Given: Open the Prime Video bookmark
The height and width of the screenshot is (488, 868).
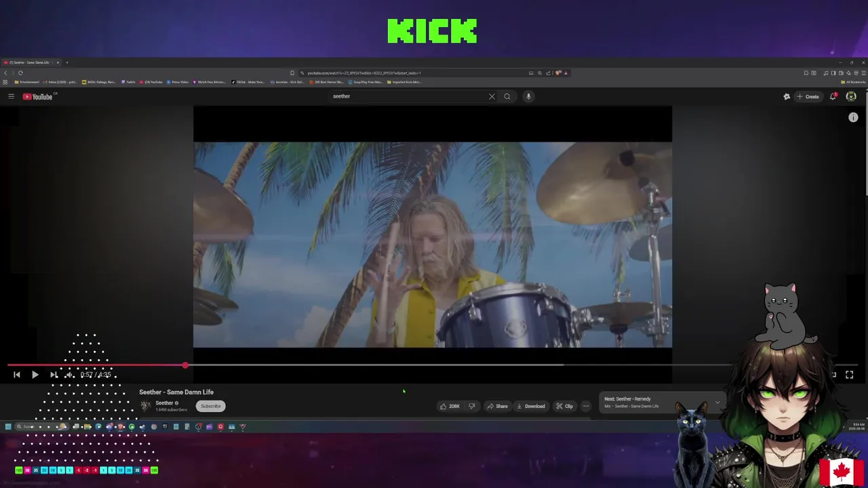Looking at the screenshot, I should [x=178, y=82].
